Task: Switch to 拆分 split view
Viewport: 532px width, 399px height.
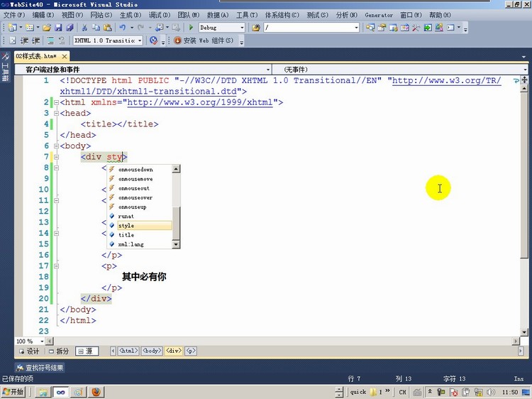Action: 59,351
